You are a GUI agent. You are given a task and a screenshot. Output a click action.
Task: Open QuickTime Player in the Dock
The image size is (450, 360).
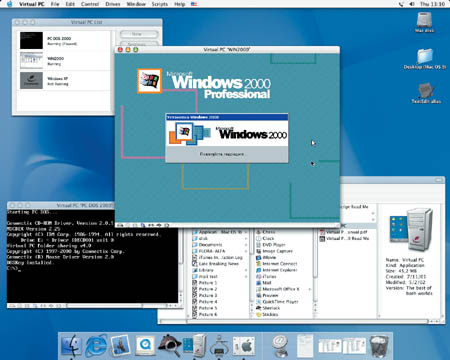click(145, 346)
